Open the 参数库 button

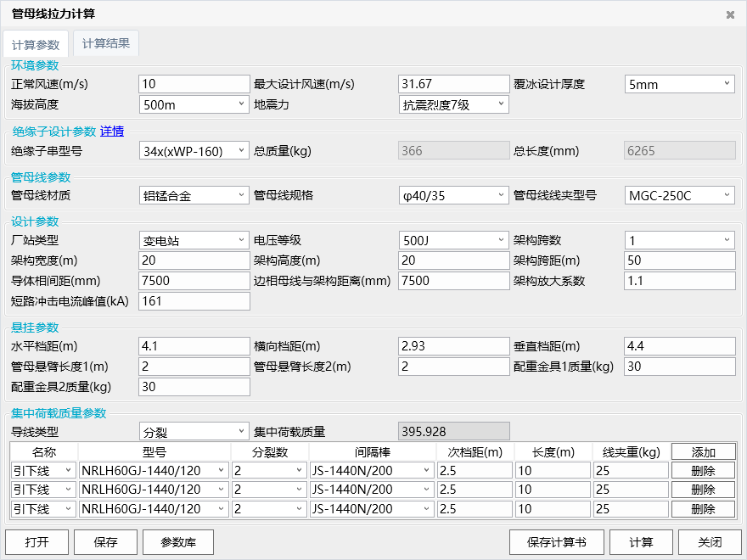(177, 542)
